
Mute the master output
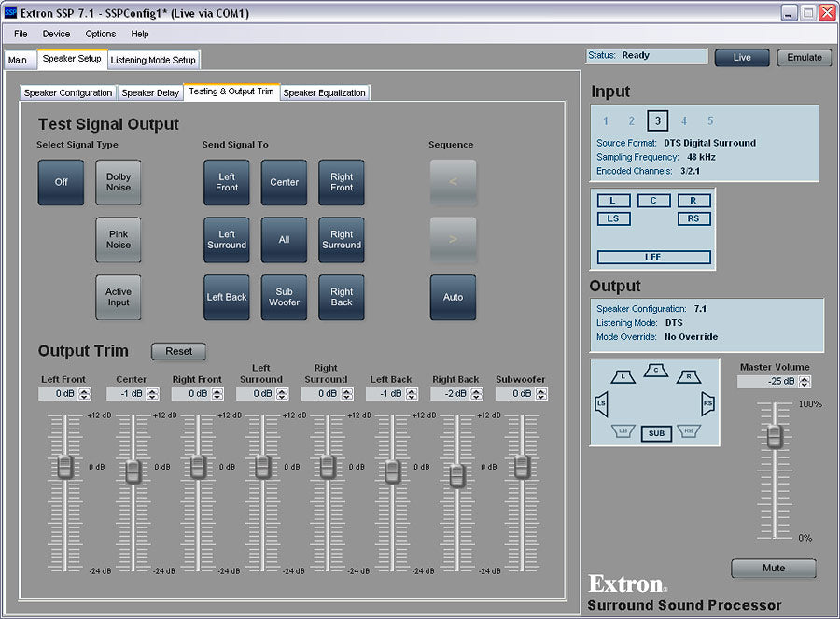click(x=774, y=568)
